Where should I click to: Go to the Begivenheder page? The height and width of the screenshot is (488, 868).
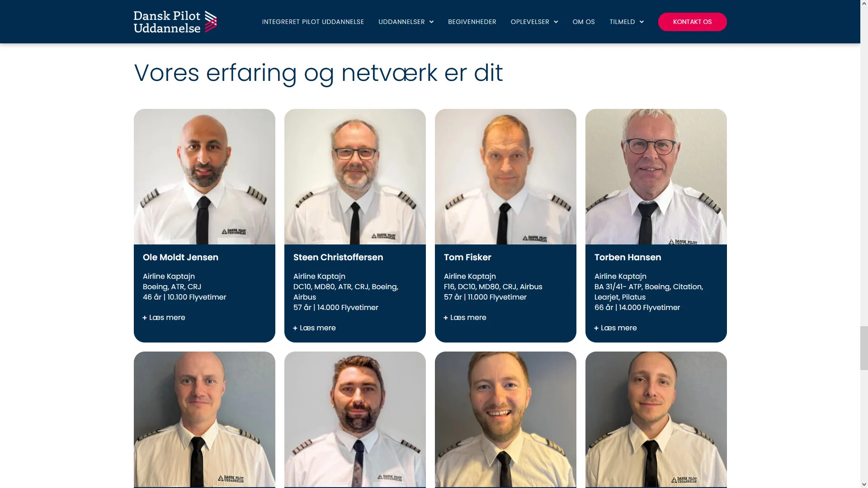(472, 22)
